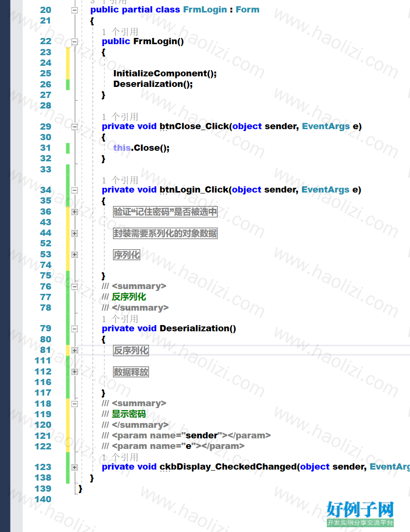The height and width of the screenshot is (532, 410).
Task: Expand the ckbDisplay_CheckedChanged method at line 123
Action: 75,468
